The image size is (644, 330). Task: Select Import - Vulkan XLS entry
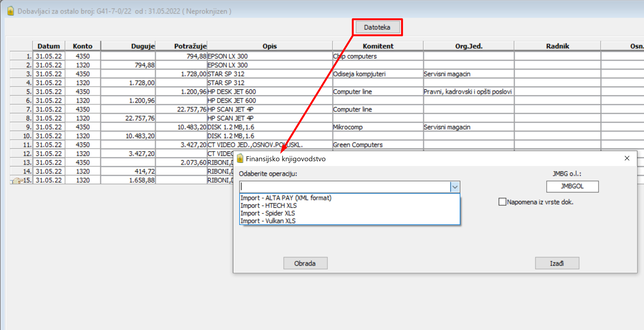(x=268, y=221)
